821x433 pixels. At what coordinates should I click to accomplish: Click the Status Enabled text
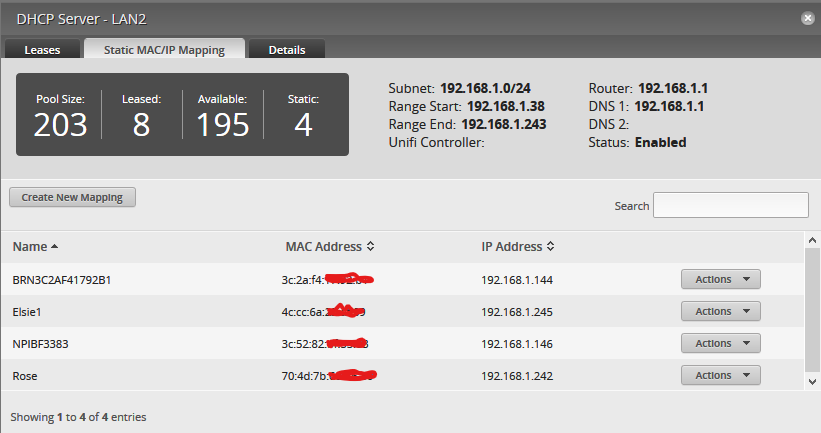point(660,142)
